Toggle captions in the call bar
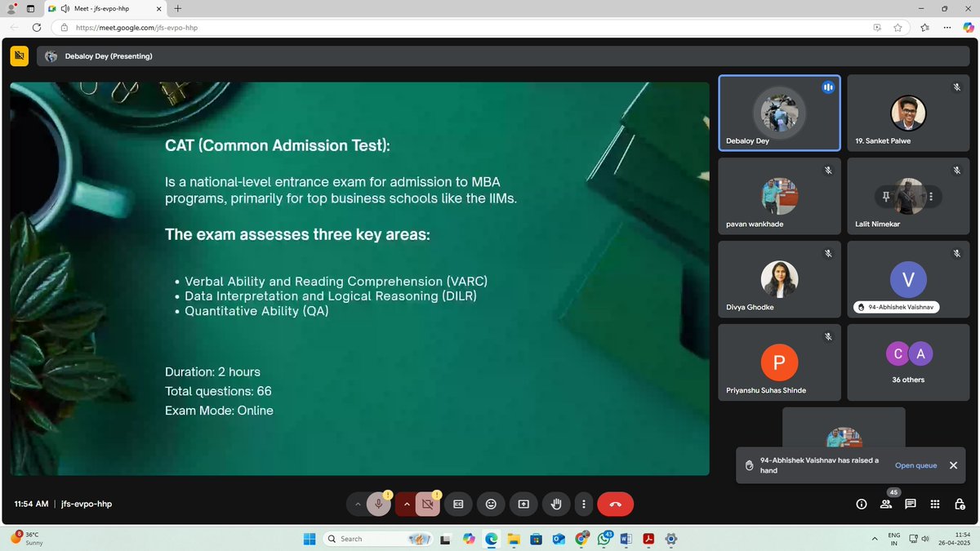The width and height of the screenshot is (980, 551). [x=458, y=504]
